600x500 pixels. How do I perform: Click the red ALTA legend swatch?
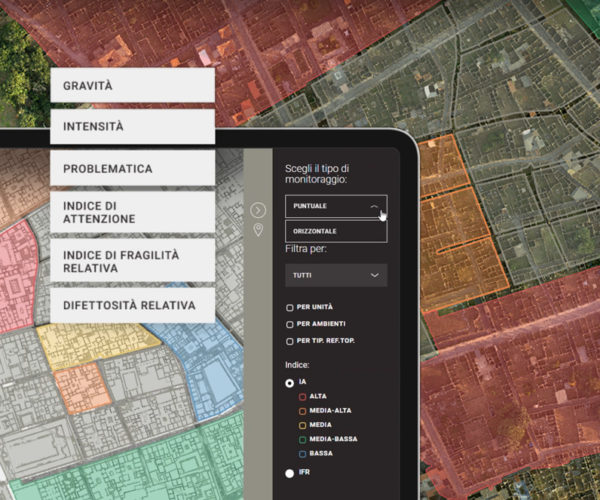(302, 397)
